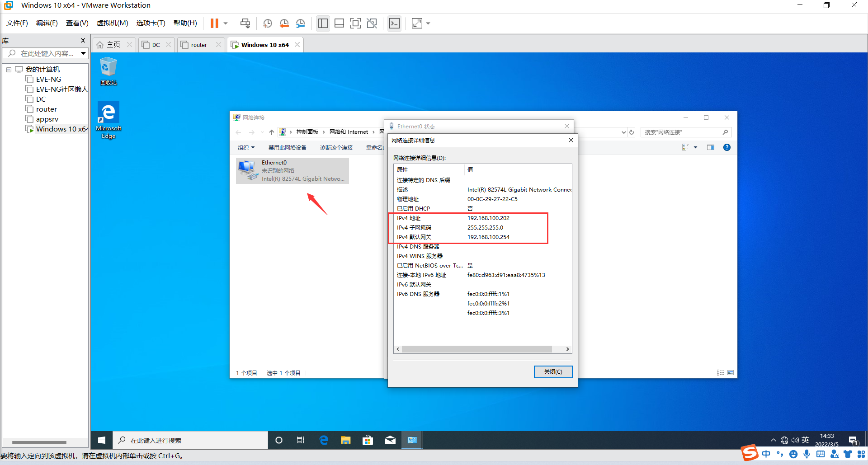Screen dimensions: 868x465
Task: Open the console view icon
Action: 394,23
